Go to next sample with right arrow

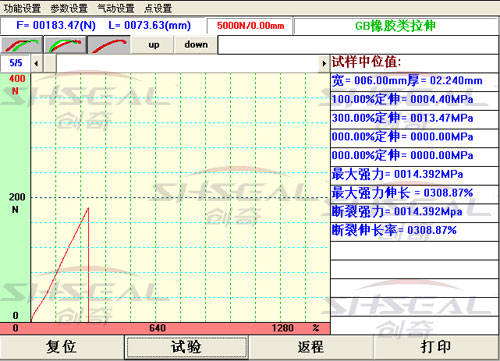324,63
